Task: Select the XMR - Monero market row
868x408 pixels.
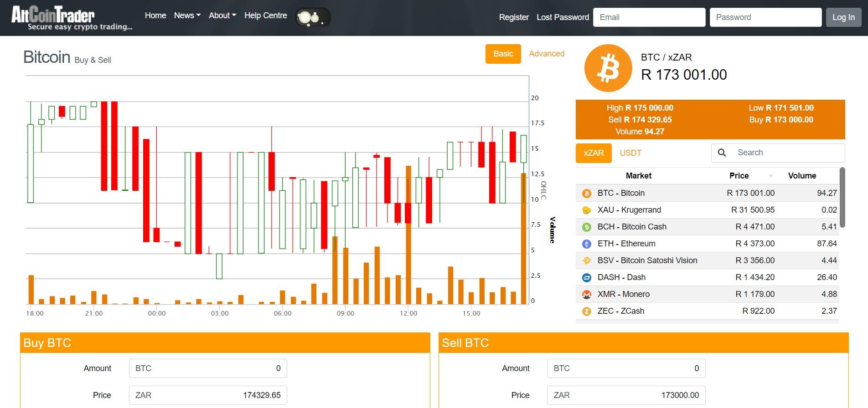Action: [x=708, y=294]
